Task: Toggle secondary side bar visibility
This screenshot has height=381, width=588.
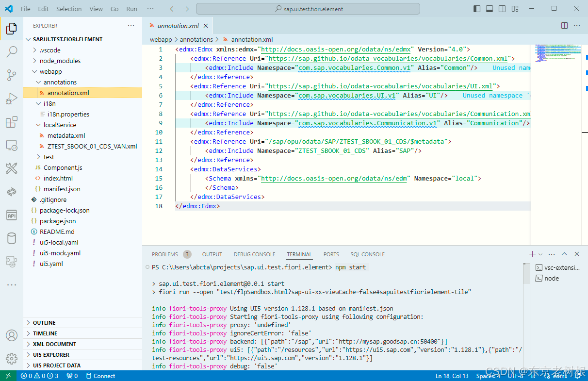Action: point(502,9)
